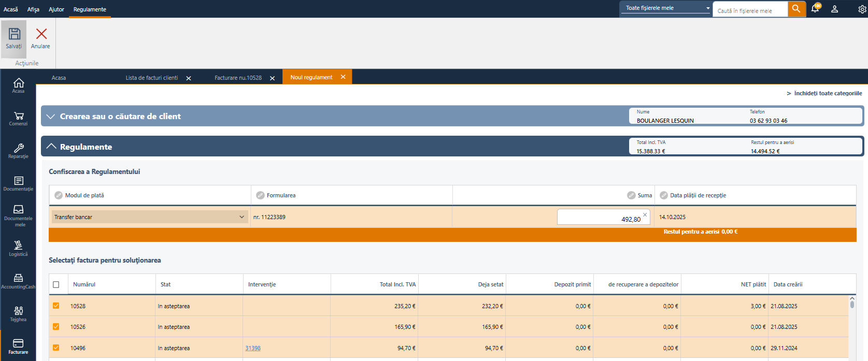Switch to Lista de facturi clienti tab

click(152, 78)
